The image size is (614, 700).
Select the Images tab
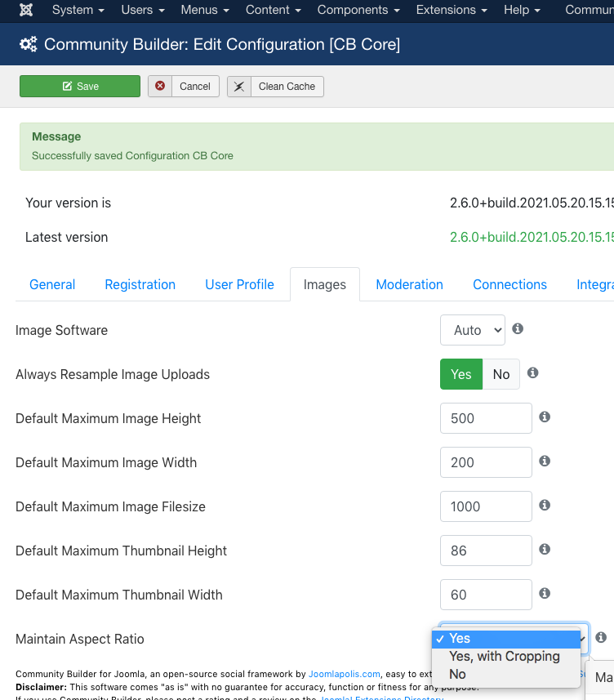tap(325, 285)
